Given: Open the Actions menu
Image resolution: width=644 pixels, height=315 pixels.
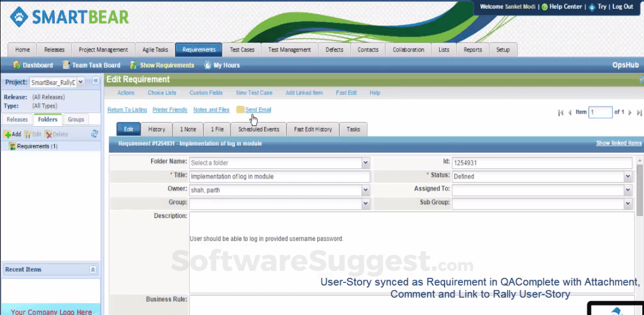Looking at the screenshot, I should point(126,93).
